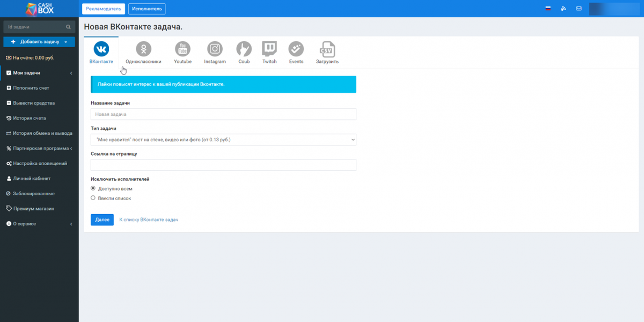Expand Партнерская программа menu
644x322 pixels.
pos(39,148)
